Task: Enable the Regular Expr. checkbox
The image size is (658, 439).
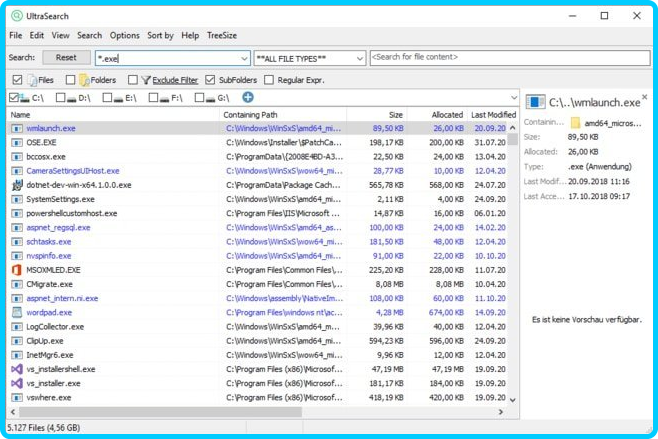Action: 269,80
